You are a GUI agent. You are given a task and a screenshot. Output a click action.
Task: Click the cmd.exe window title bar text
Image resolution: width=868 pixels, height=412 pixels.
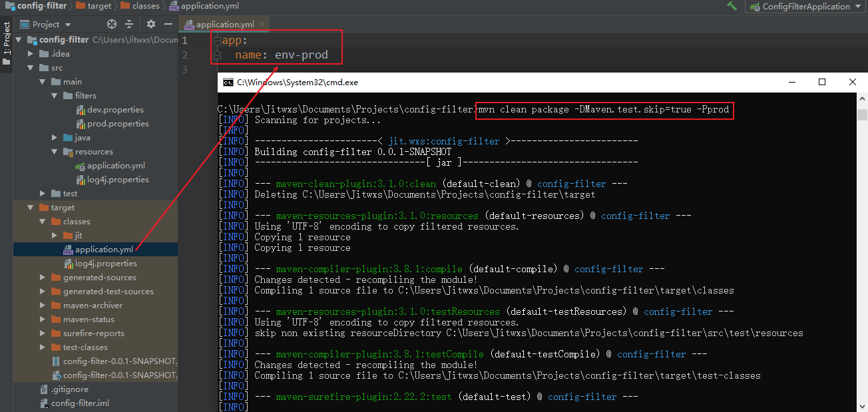pyautogui.click(x=297, y=83)
